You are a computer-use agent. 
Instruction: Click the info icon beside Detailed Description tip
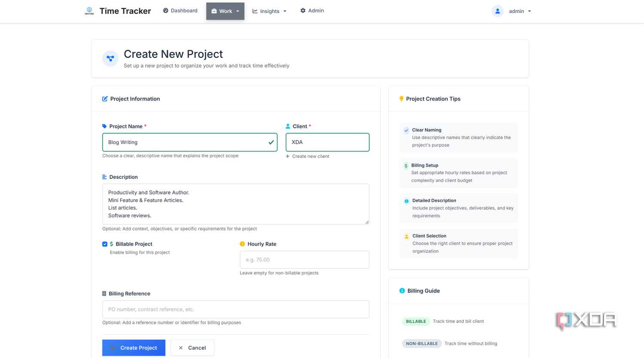(x=406, y=201)
